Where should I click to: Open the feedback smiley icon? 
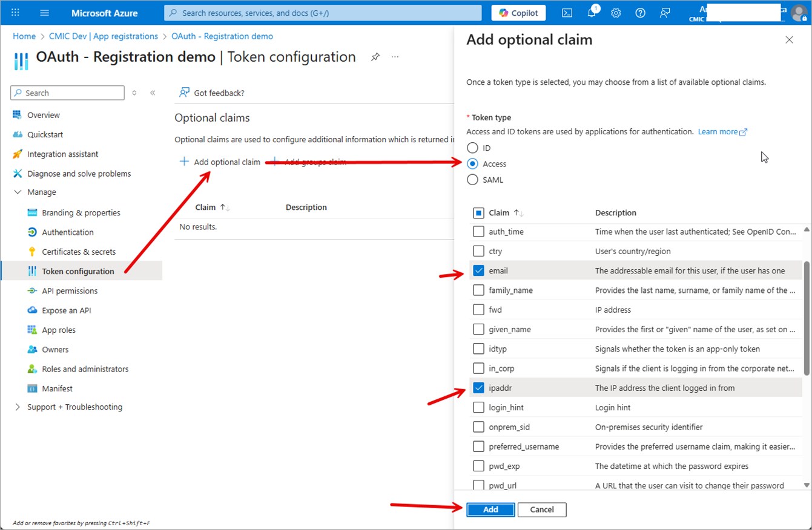(664, 13)
